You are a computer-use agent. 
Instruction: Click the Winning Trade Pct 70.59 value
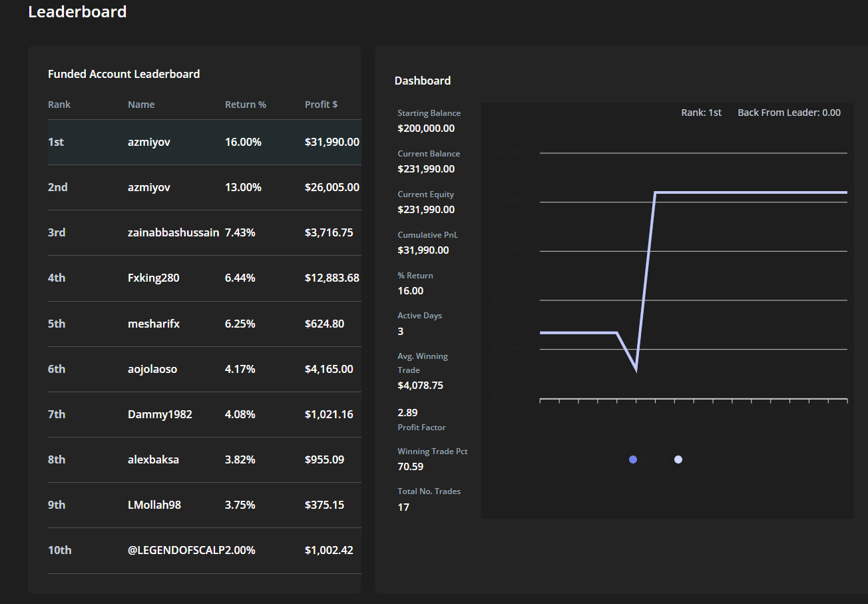point(411,467)
